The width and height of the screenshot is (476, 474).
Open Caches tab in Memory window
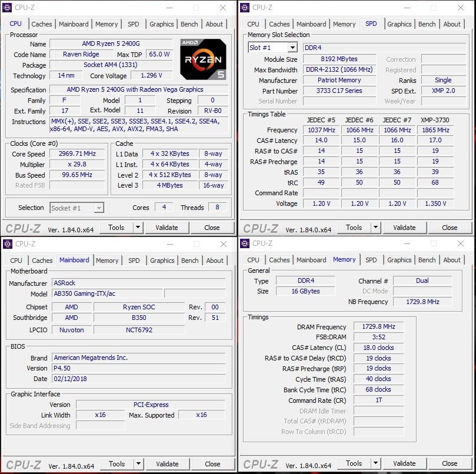279,260
